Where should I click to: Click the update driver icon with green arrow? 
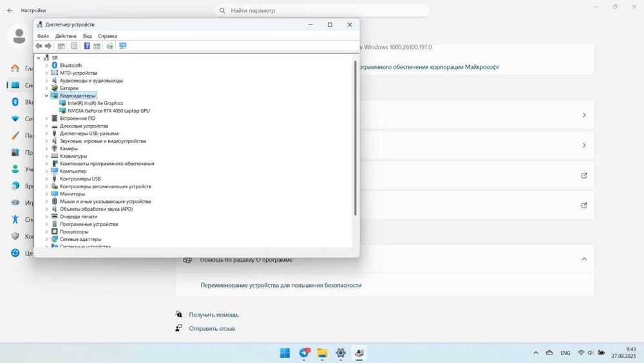point(109,46)
